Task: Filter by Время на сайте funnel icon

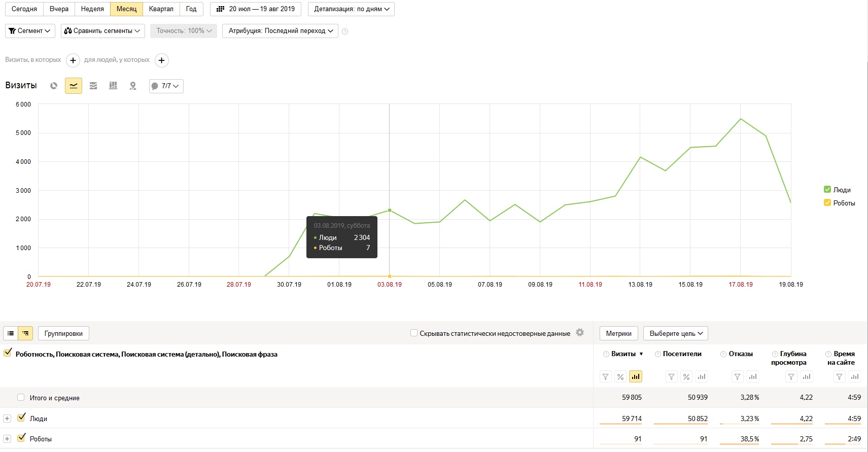Action: point(840,376)
